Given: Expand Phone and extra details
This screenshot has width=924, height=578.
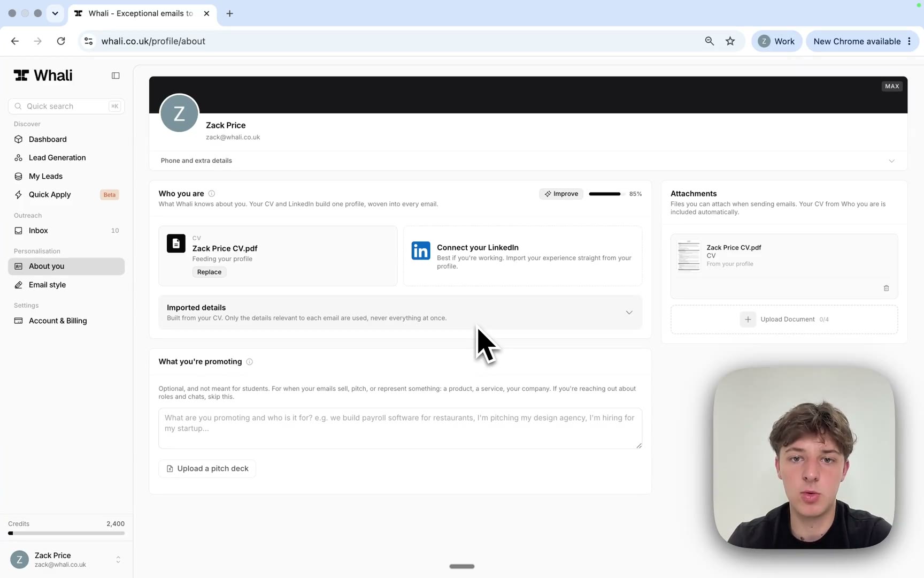Looking at the screenshot, I should (x=528, y=161).
